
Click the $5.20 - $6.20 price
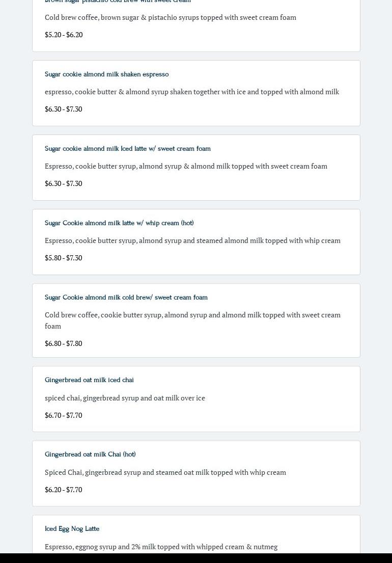click(x=64, y=35)
